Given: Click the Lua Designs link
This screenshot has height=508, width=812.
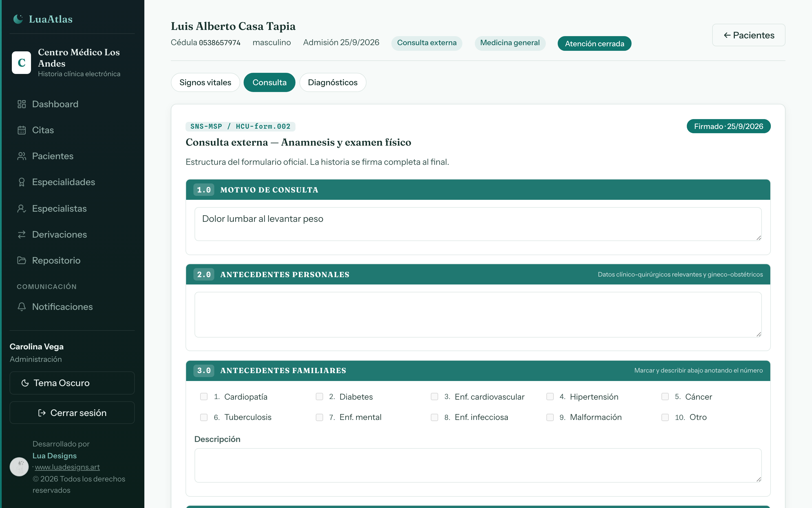Looking at the screenshot, I should click(55, 456).
